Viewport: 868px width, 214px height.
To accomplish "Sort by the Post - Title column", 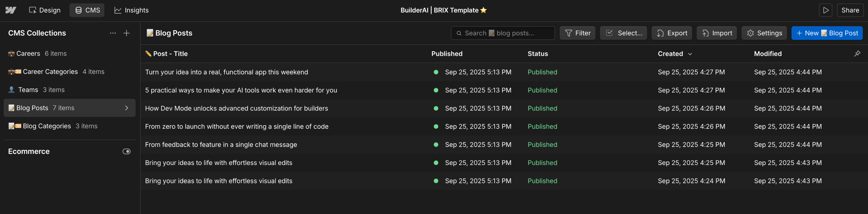I will pyautogui.click(x=166, y=54).
